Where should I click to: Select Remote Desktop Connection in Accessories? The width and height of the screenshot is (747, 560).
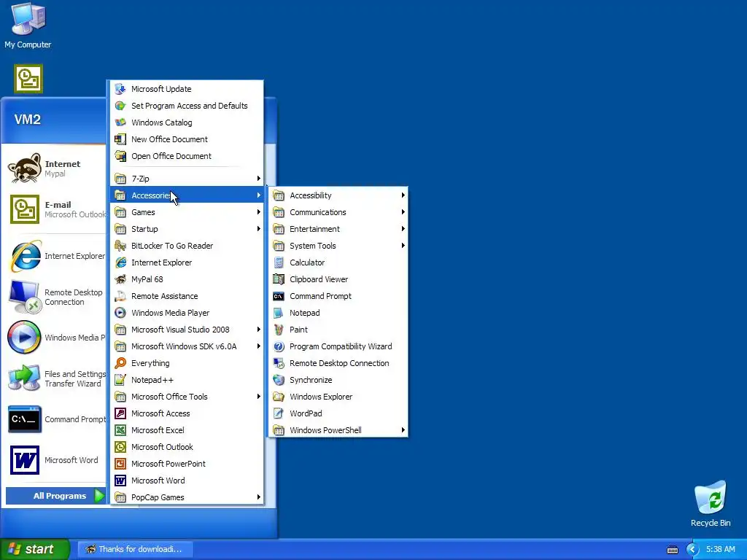click(338, 363)
